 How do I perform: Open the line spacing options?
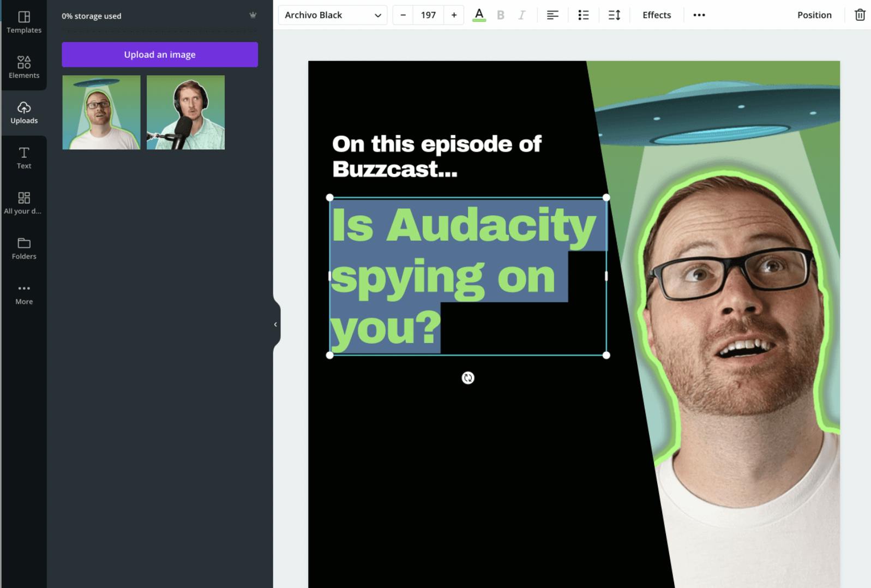(614, 15)
